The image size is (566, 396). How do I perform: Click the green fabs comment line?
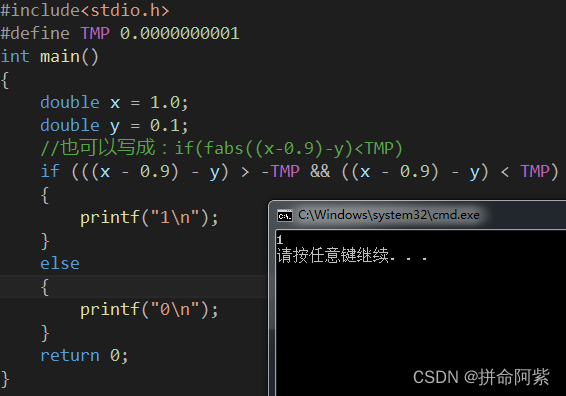click(x=221, y=148)
